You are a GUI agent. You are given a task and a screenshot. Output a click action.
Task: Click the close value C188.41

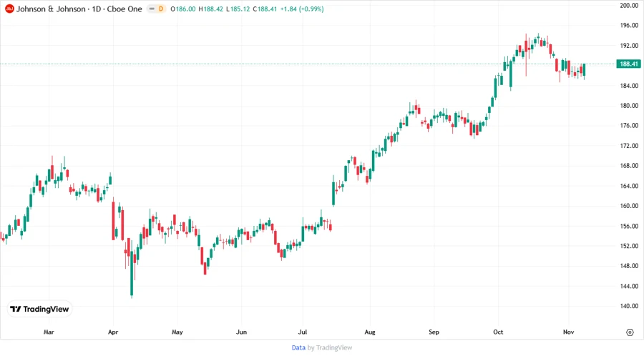click(x=265, y=9)
